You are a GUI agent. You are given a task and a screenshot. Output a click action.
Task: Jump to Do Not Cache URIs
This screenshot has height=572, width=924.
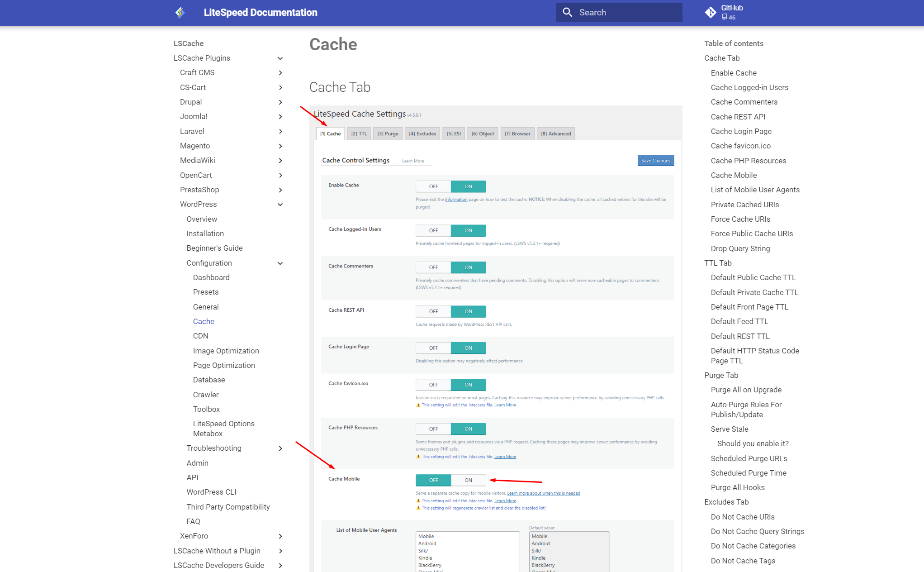742,517
